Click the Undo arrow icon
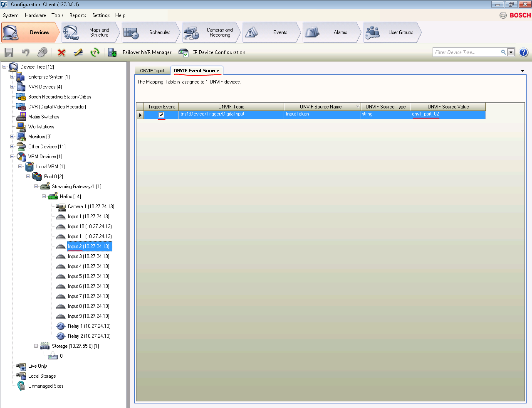This screenshot has height=408, width=532. [x=26, y=52]
